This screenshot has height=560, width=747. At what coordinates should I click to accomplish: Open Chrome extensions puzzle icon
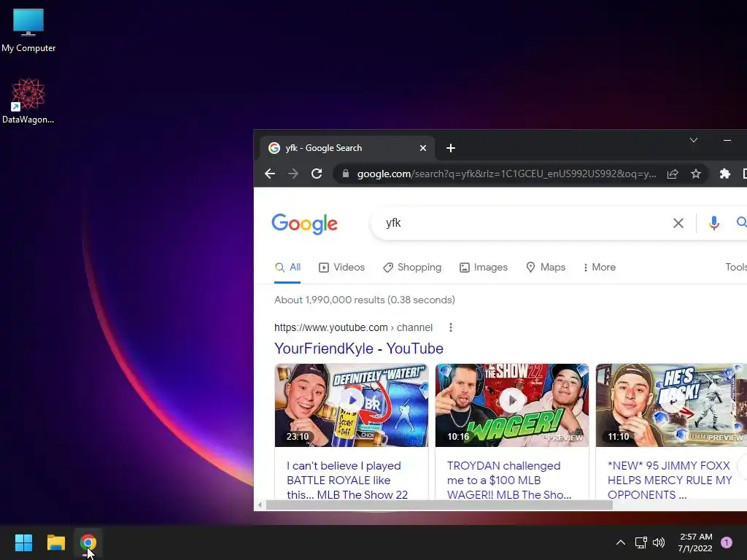pyautogui.click(x=724, y=174)
